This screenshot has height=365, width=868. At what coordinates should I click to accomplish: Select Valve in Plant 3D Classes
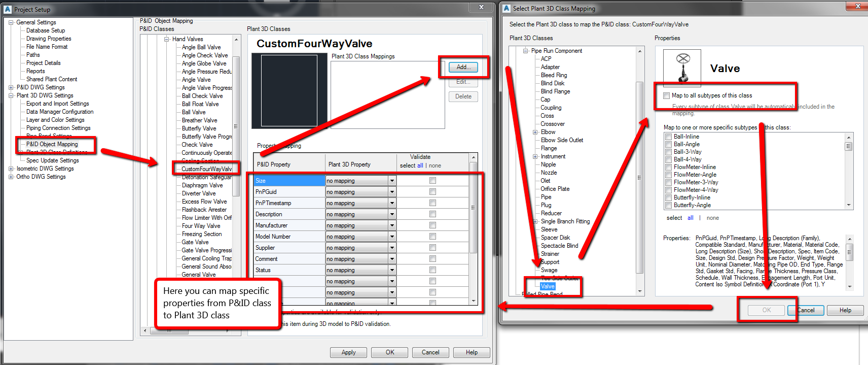[548, 286]
